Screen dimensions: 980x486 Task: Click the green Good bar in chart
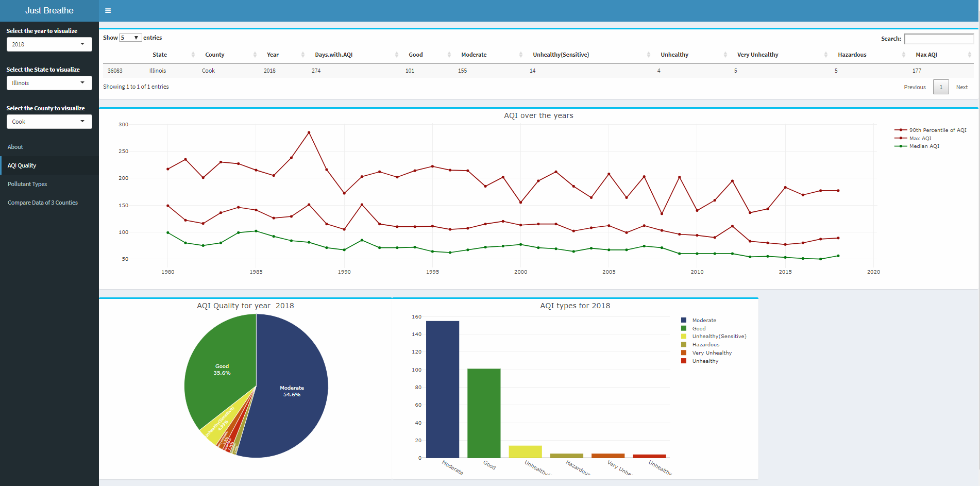[x=484, y=413]
